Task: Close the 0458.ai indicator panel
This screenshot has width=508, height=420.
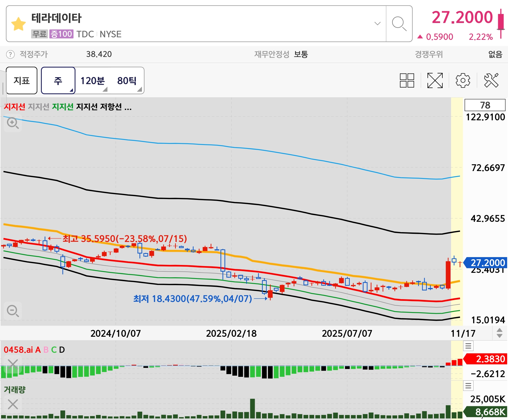Action: coord(13,364)
